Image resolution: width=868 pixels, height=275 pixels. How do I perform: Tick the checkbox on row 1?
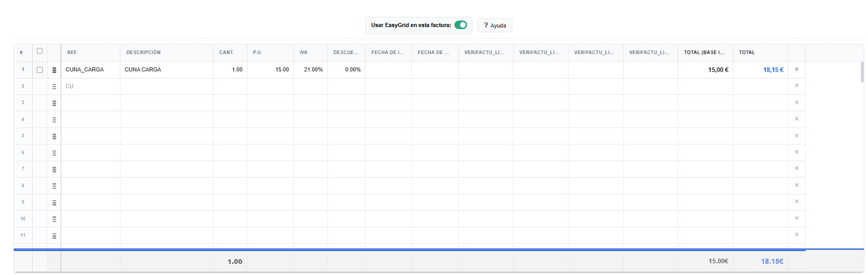[40, 70]
